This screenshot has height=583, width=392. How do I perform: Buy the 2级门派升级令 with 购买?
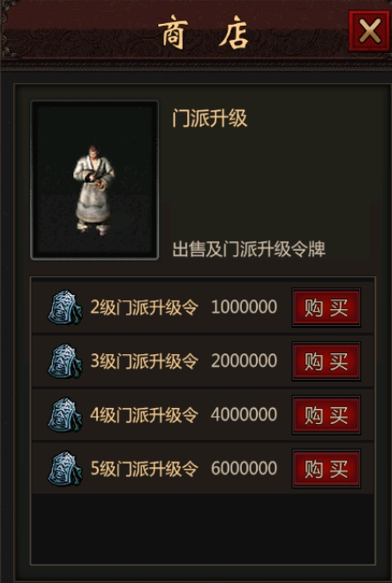click(x=327, y=307)
